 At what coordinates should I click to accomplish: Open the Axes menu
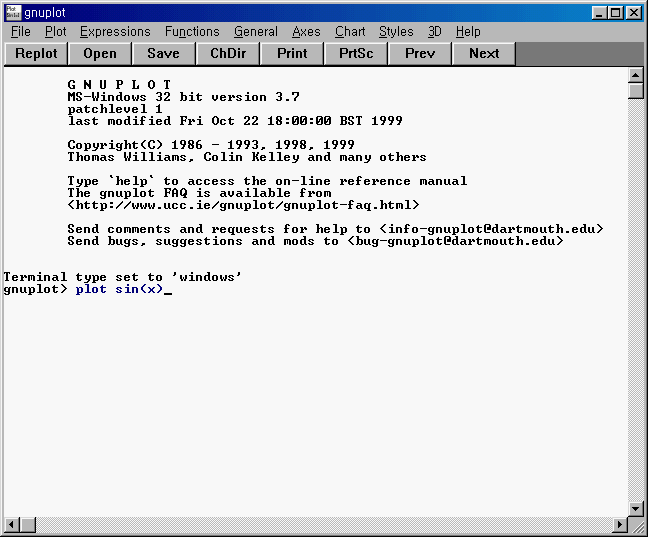pyautogui.click(x=306, y=32)
